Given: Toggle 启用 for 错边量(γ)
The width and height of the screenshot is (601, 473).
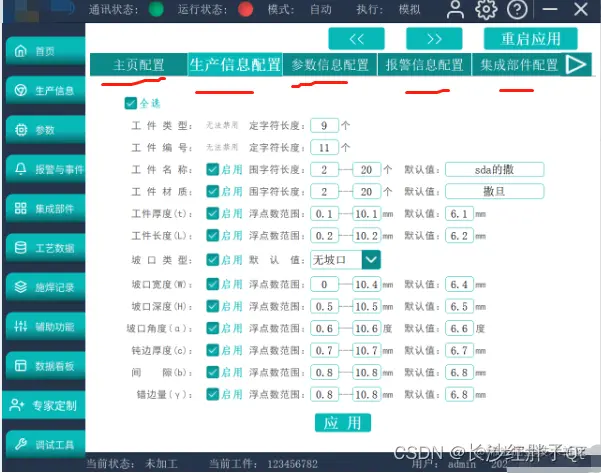Looking at the screenshot, I should coord(212,394).
